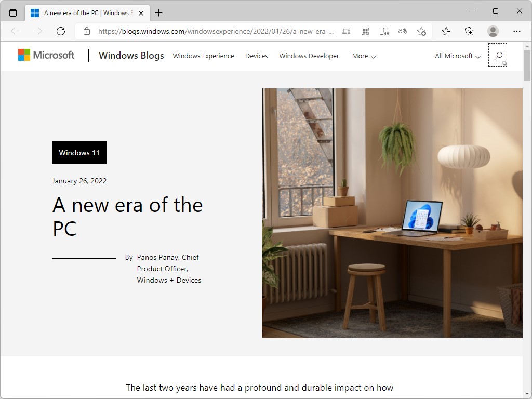
Task: Open the Windows 11 category tag
Action: click(x=79, y=153)
